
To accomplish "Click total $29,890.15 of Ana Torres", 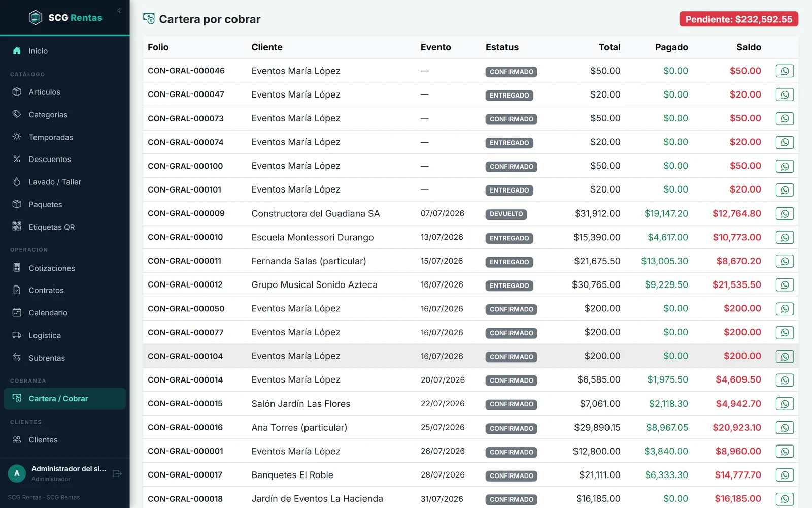I will click(x=597, y=428).
